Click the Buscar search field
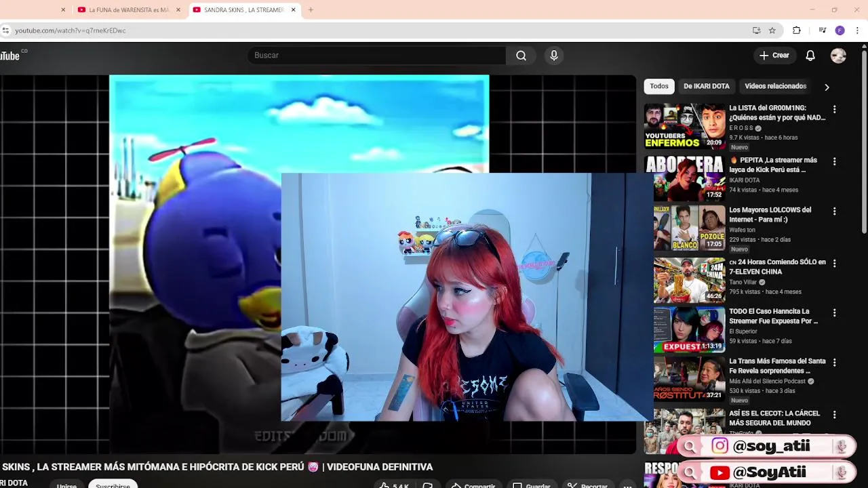Screen dimensions: 868x488 tap(376, 56)
